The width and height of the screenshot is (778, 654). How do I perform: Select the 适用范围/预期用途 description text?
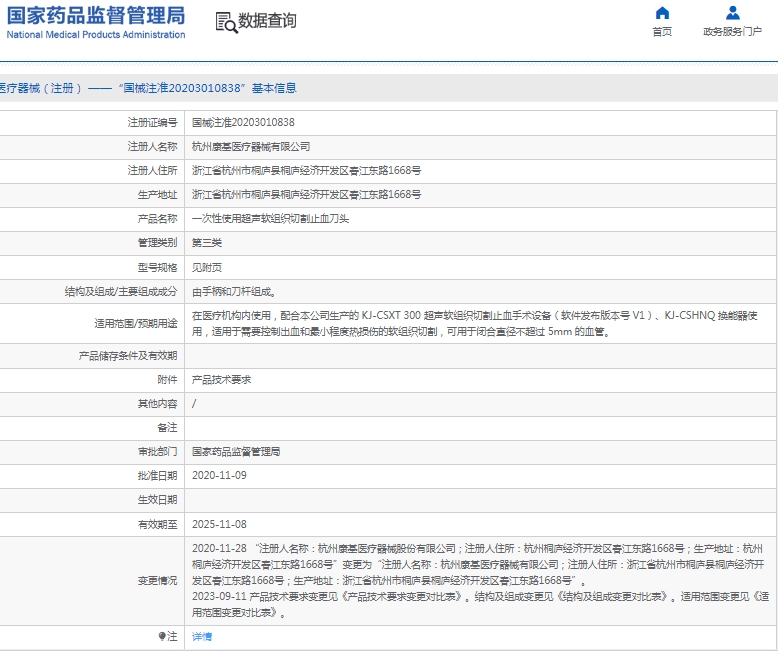(475, 323)
